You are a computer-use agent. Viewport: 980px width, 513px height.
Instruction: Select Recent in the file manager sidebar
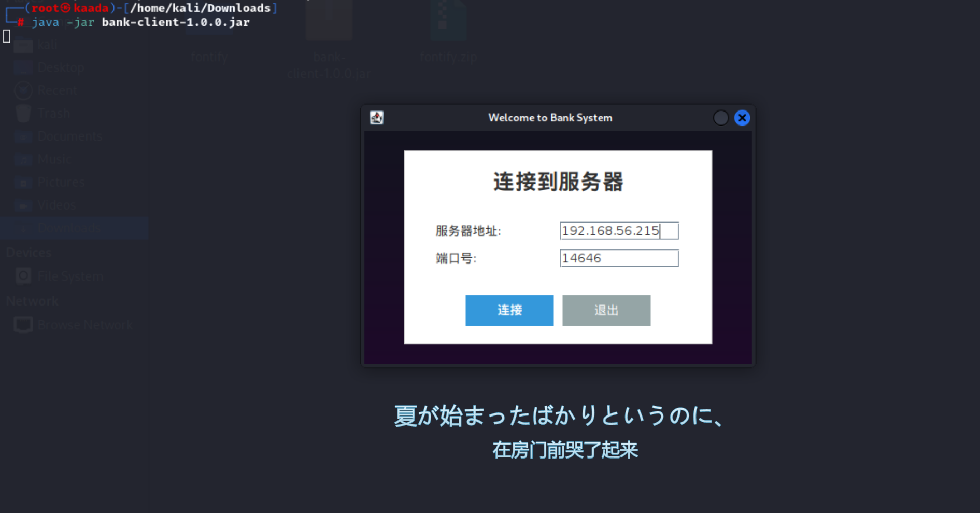pyautogui.click(x=57, y=90)
